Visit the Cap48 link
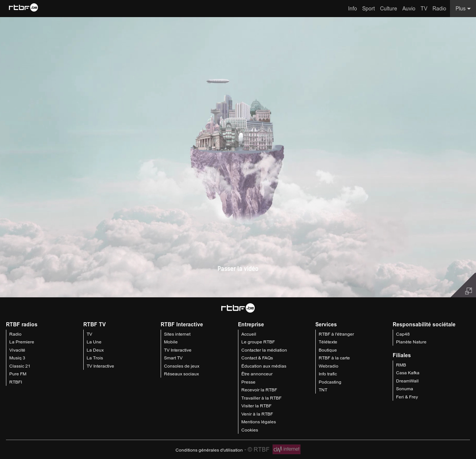 (403, 334)
